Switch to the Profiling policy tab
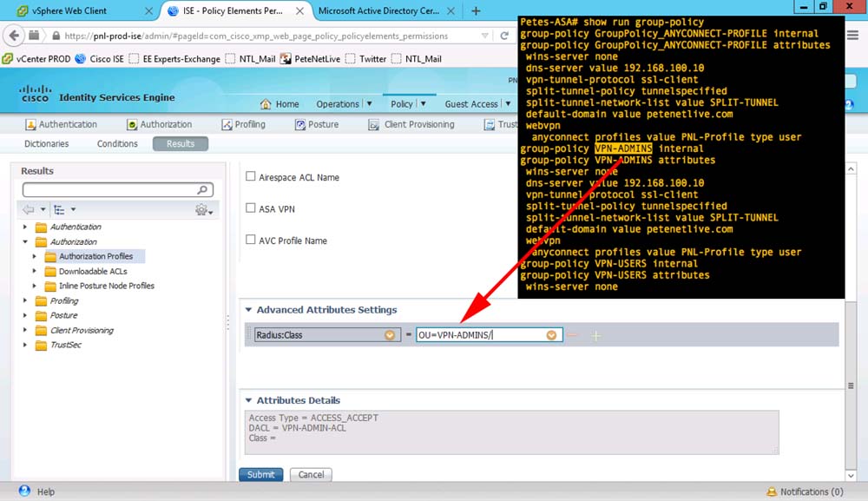868x501 pixels. point(244,124)
